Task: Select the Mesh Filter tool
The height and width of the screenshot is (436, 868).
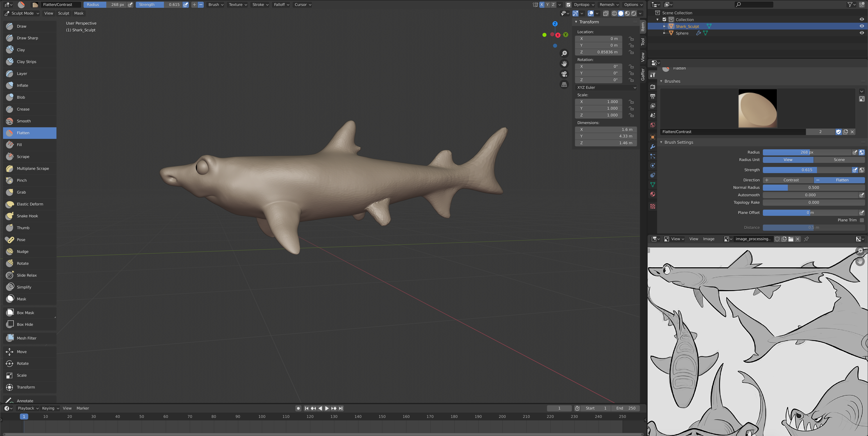Action: click(30, 338)
